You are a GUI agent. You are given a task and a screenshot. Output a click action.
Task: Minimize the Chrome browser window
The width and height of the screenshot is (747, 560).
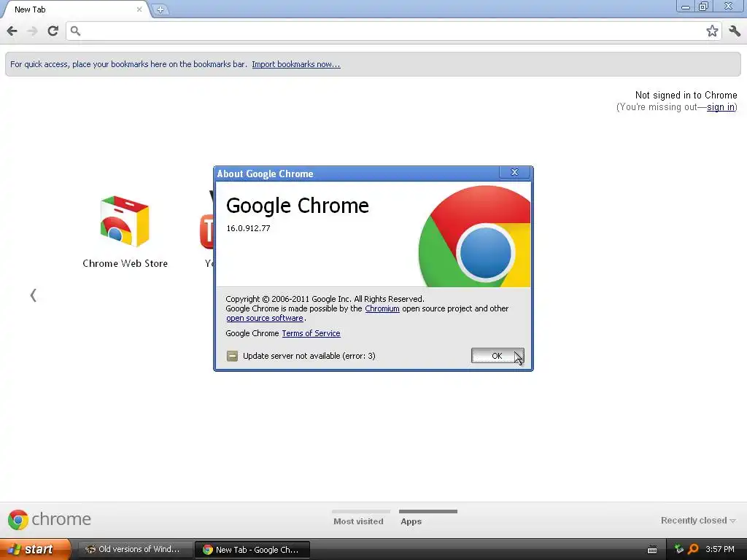[686, 6]
